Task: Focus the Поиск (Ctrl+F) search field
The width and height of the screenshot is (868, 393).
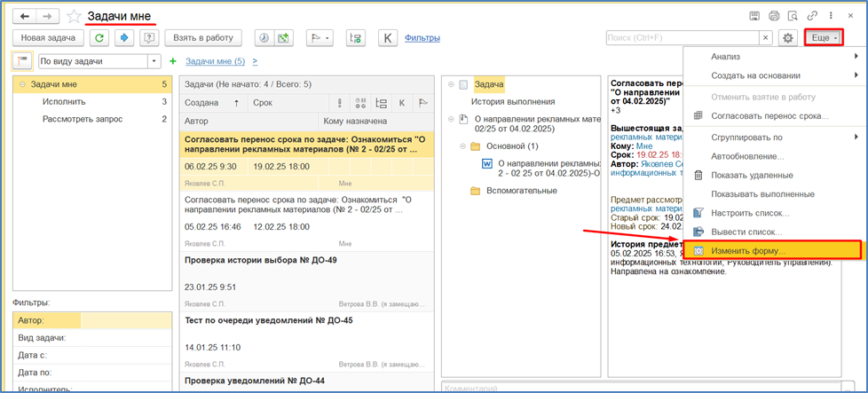Action: (x=683, y=37)
